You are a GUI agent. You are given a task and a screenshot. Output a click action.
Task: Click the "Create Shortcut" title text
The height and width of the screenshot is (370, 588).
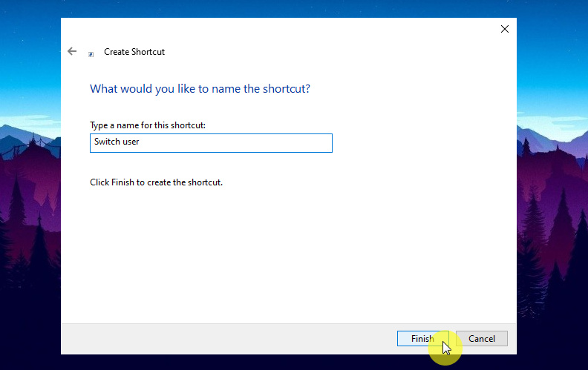click(134, 52)
